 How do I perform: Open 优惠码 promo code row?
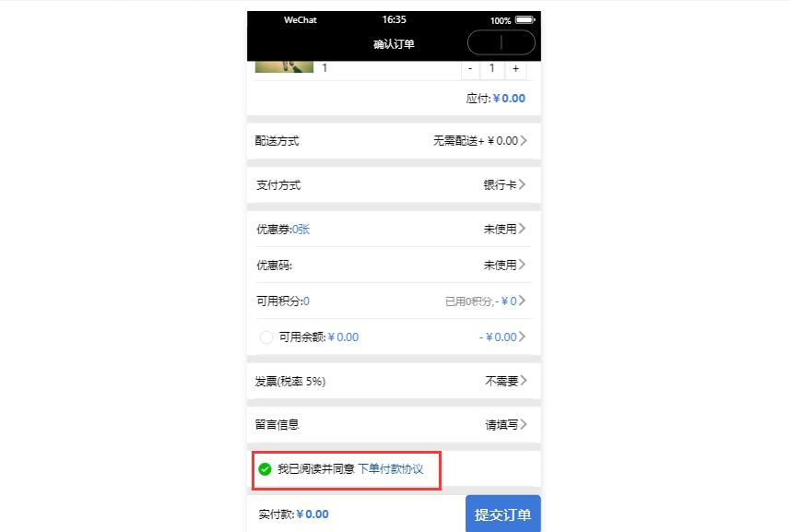(x=394, y=265)
